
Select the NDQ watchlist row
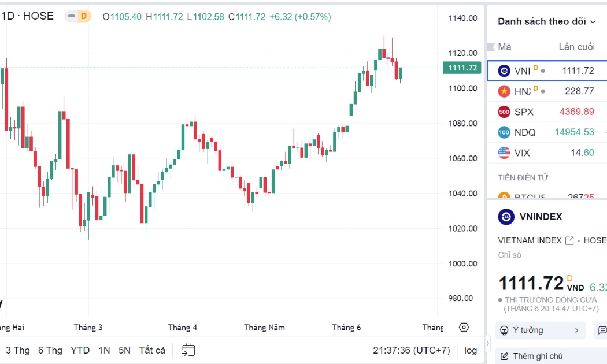pyautogui.click(x=547, y=132)
